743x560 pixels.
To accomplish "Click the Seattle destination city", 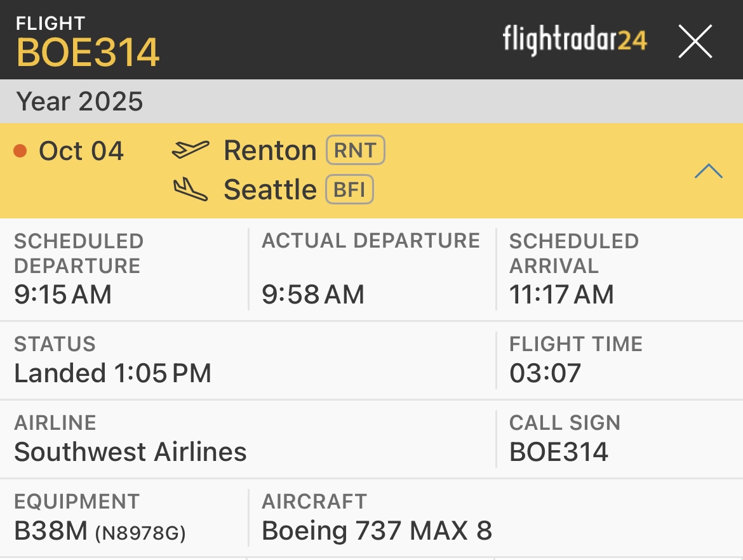I will 270,190.
